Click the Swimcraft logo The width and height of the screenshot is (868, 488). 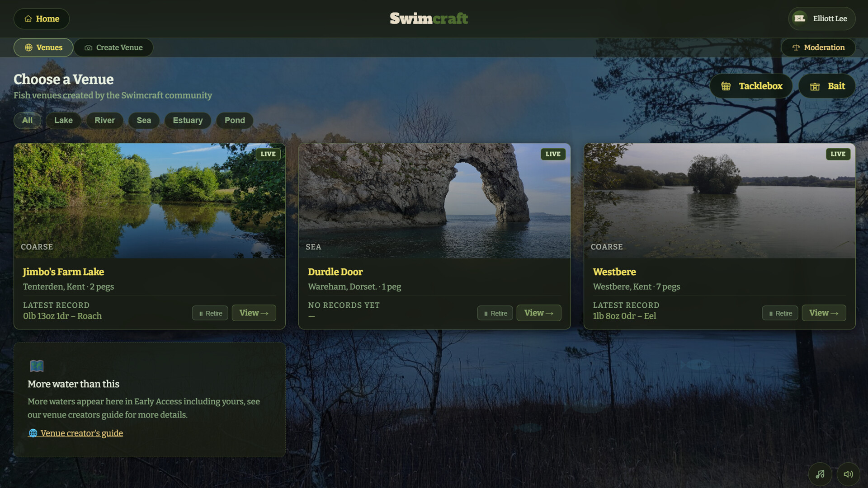click(x=429, y=19)
